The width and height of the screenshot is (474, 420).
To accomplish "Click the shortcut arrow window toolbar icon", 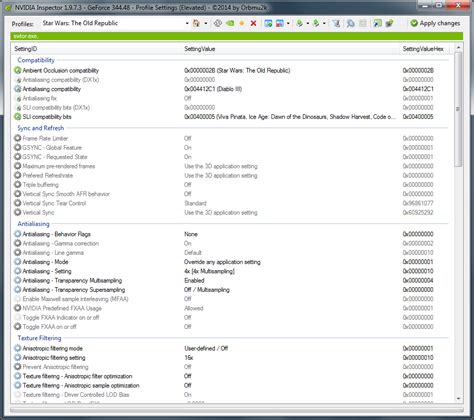I will tap(377, 23).
